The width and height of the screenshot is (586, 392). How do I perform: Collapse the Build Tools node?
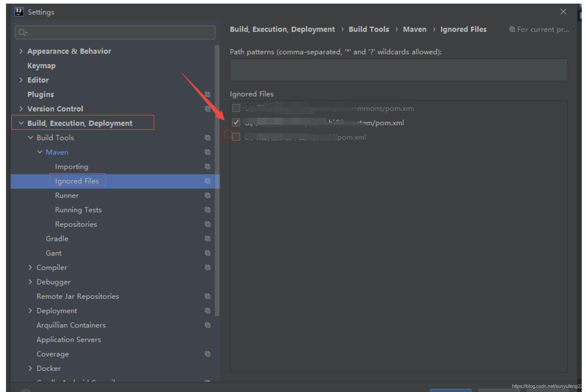click(30, 137)
